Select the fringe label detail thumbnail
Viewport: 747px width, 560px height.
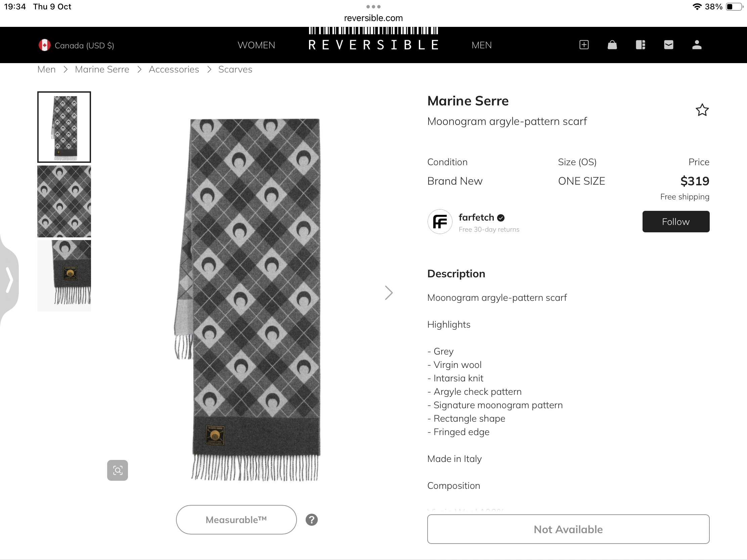click(64, 275)
